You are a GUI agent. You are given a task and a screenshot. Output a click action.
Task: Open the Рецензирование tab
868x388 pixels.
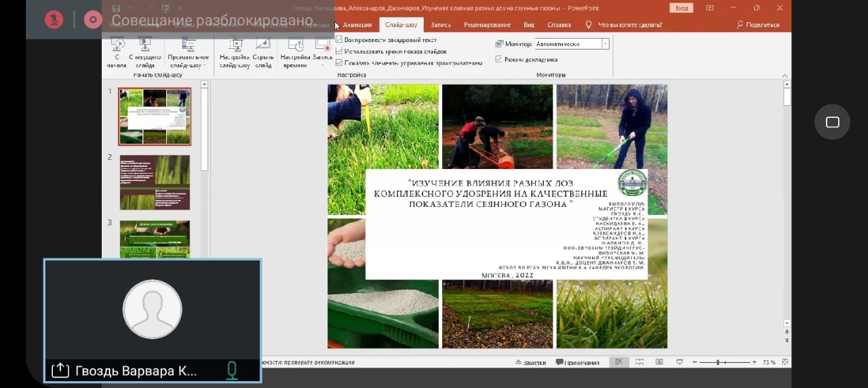487,25
